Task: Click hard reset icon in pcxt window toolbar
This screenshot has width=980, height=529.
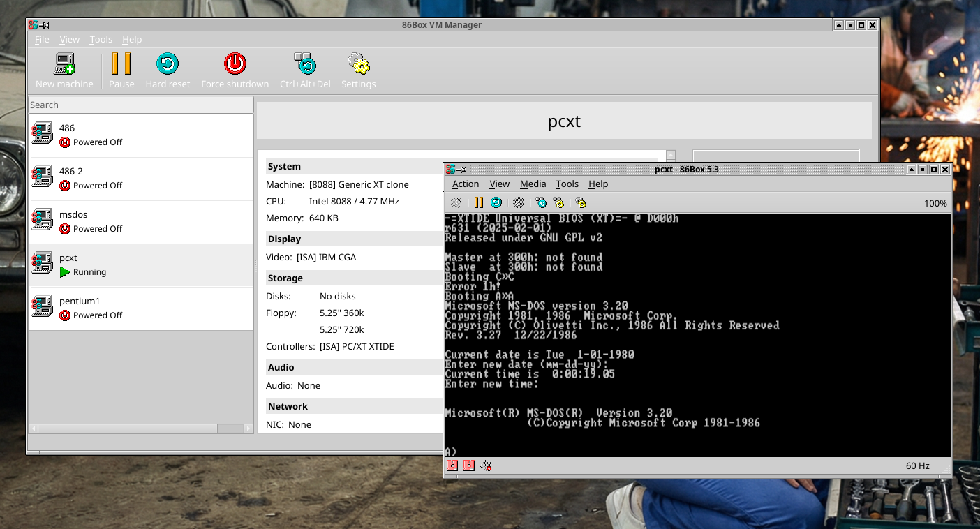Action: (x=496, y=202)
